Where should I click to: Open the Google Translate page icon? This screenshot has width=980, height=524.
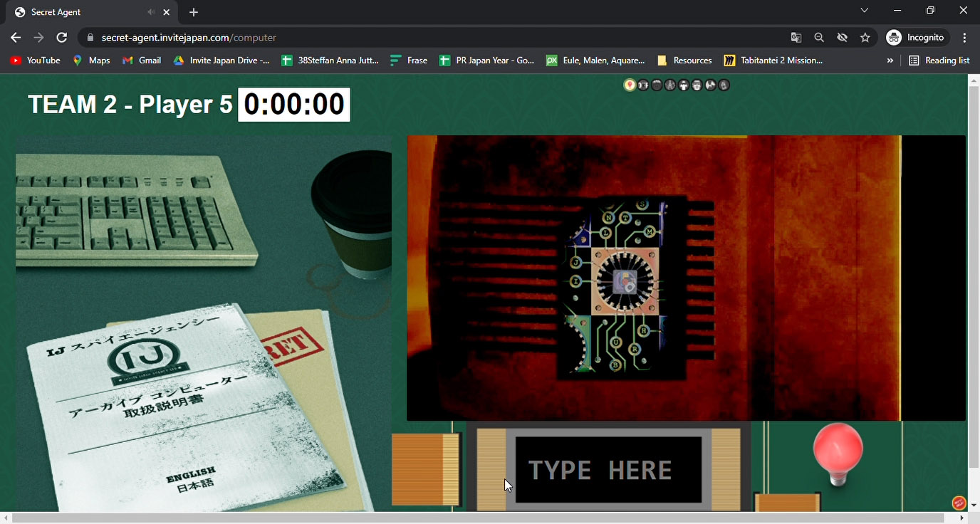pos(796,38)
